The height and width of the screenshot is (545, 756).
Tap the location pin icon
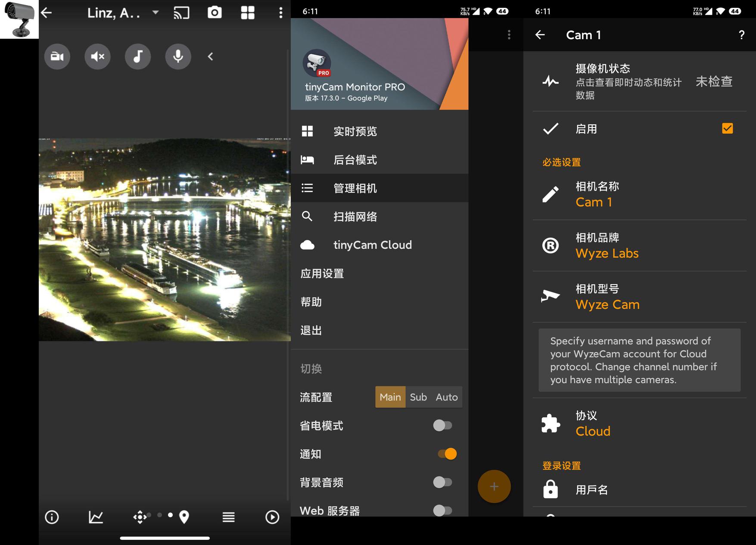(x=184, y=517)
